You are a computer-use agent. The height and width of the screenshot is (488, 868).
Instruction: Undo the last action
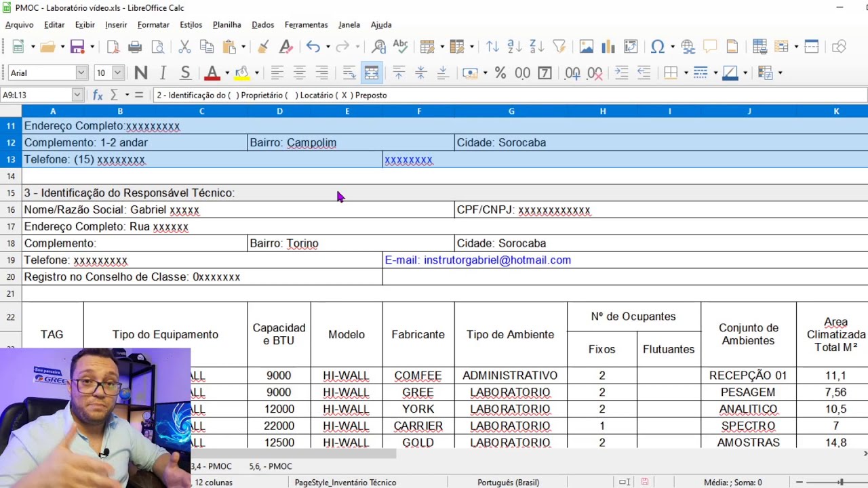(x=313, y=47)
